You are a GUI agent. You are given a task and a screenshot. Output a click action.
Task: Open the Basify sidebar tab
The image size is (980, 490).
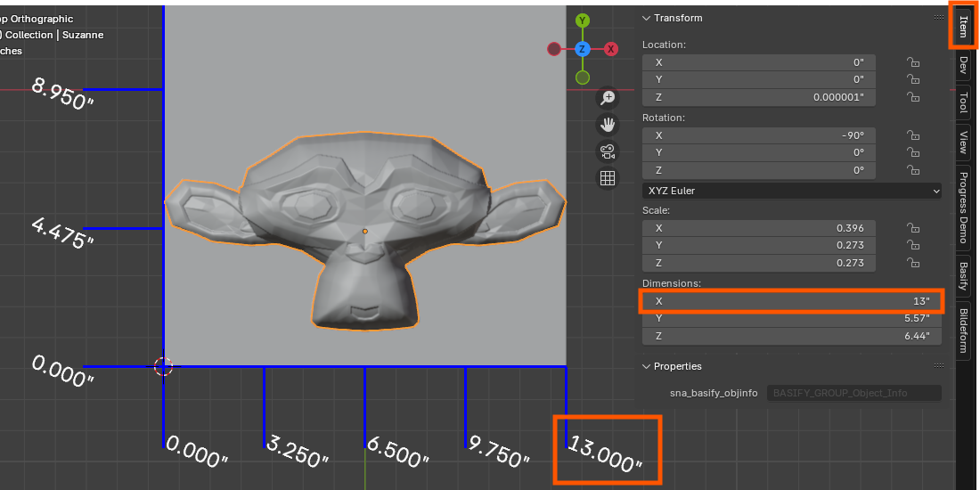click(x=963, y=275)
